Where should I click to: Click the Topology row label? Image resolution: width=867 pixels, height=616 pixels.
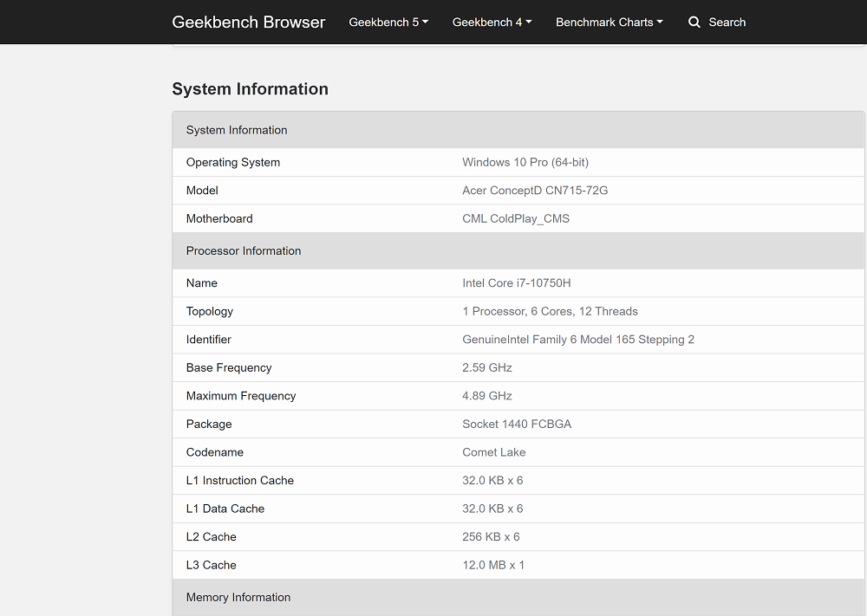pos(210,312)
